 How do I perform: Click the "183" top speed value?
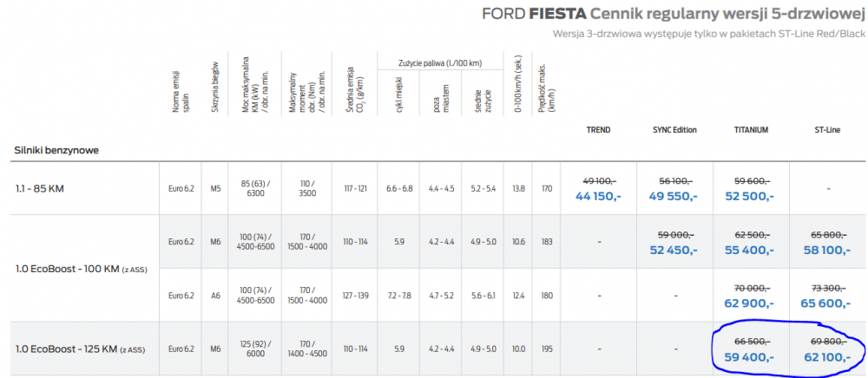click(547, 242)
